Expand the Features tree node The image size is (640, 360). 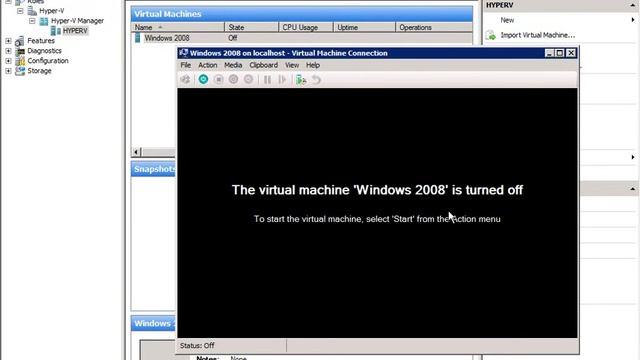[8, 41]
